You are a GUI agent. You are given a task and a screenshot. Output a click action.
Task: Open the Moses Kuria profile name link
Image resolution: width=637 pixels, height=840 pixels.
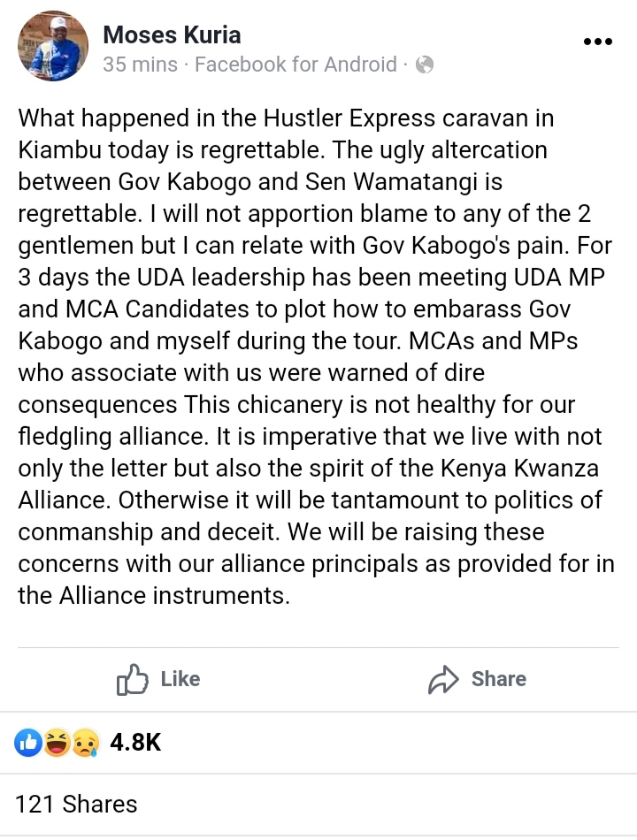pyautogui.click(x=172, y=35)
